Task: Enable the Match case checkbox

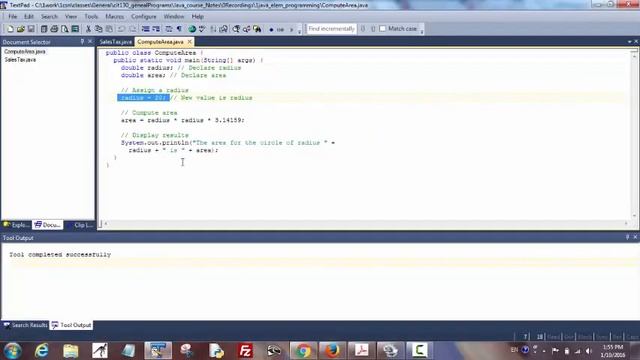Action: pyautogui.click(x=382, y=29)
